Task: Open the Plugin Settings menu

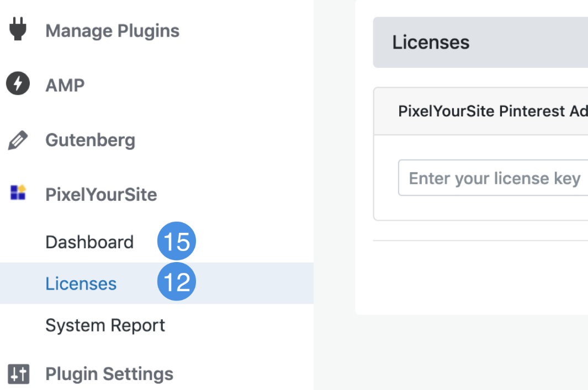Action: [109, 374]
